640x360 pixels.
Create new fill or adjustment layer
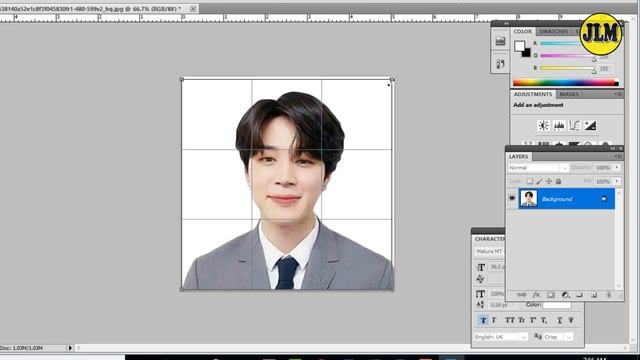click(x=565, y=295)
